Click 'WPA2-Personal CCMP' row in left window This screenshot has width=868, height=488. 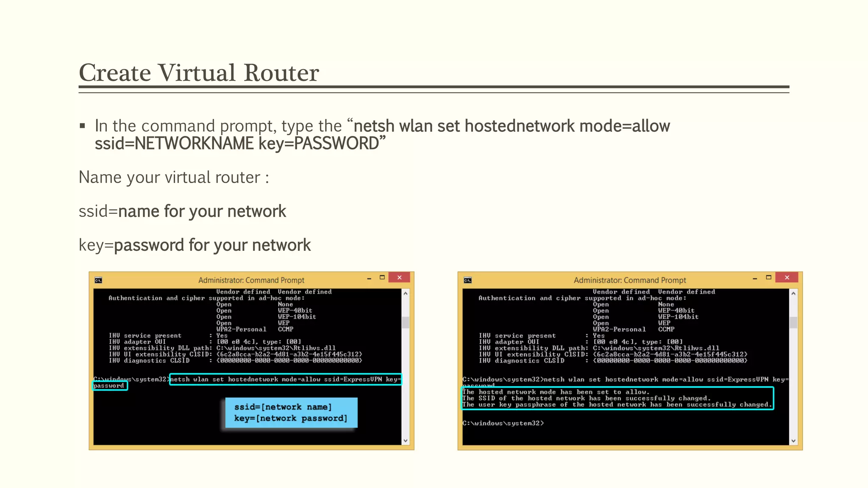coord(255,329)
